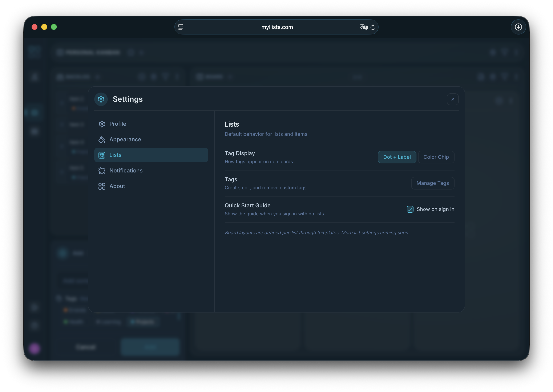Open the sidebar panel icon in the toolbar

pos(181,27)
